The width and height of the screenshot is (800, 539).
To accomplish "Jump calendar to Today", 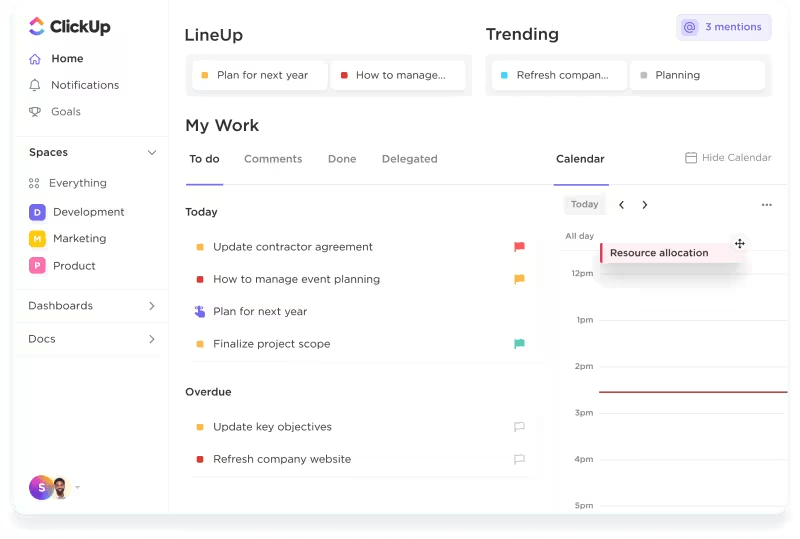I will (584, 205).
